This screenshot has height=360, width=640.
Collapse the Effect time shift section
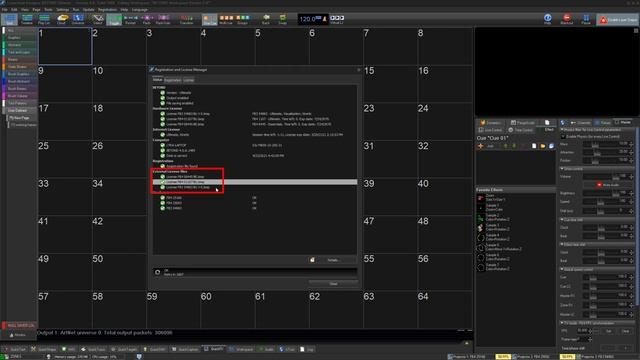point(562,244)
